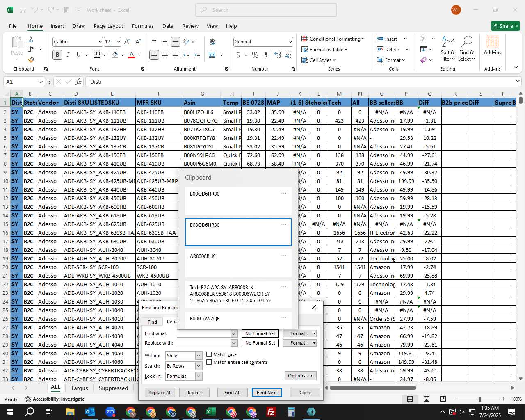Apply Comma Style formatting

pos(266,55)
